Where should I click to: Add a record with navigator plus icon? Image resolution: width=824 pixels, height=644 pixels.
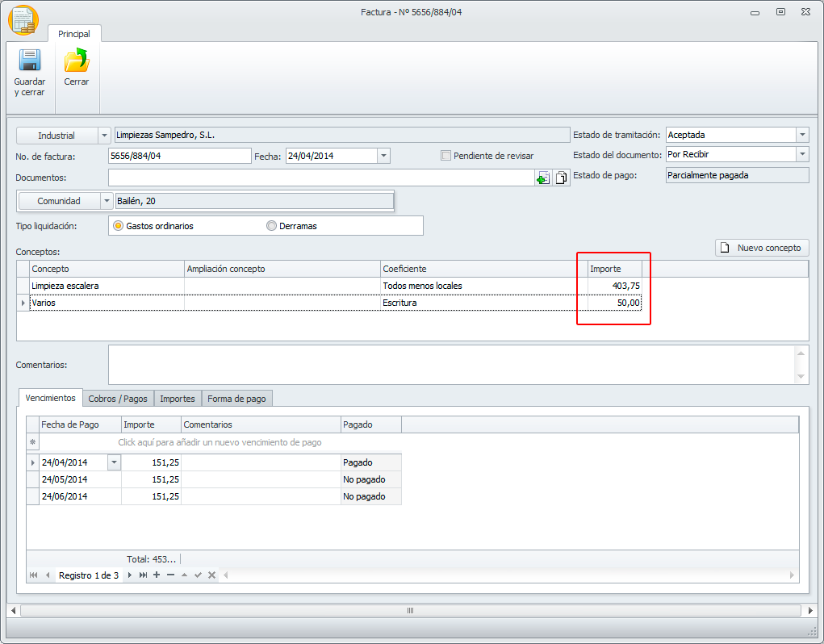(157, 575)
